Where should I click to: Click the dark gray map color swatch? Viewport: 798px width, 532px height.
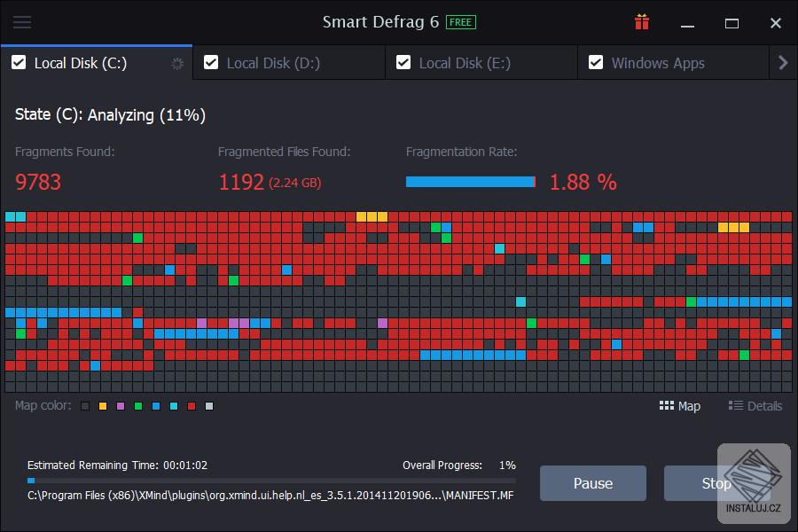click(x=85, y=406)
